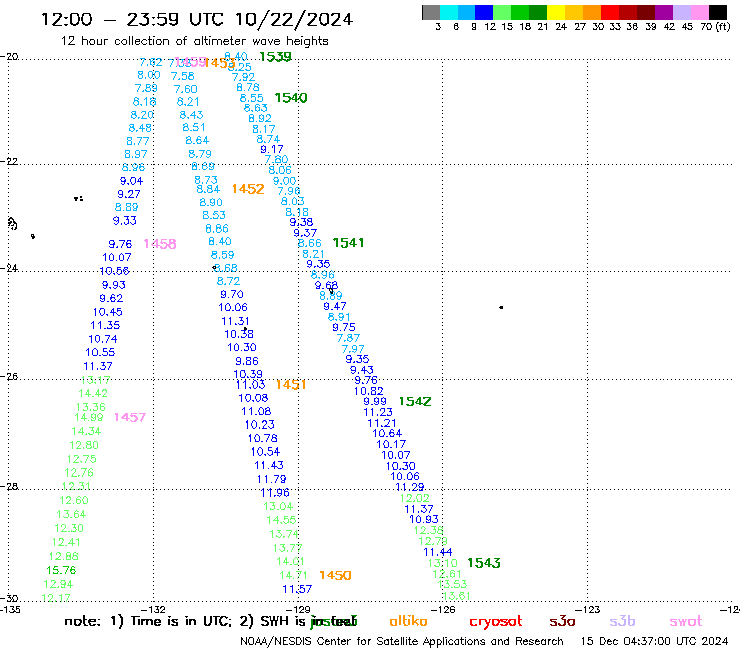Click orange pass number 1451
The height and width of the screenshot is (650, 740).
291,385
